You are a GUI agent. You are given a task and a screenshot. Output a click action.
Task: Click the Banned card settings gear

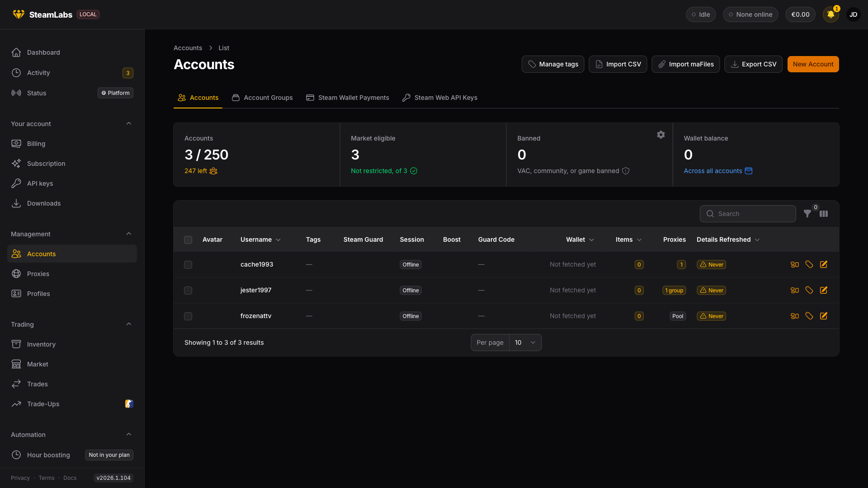coord(661,135)
